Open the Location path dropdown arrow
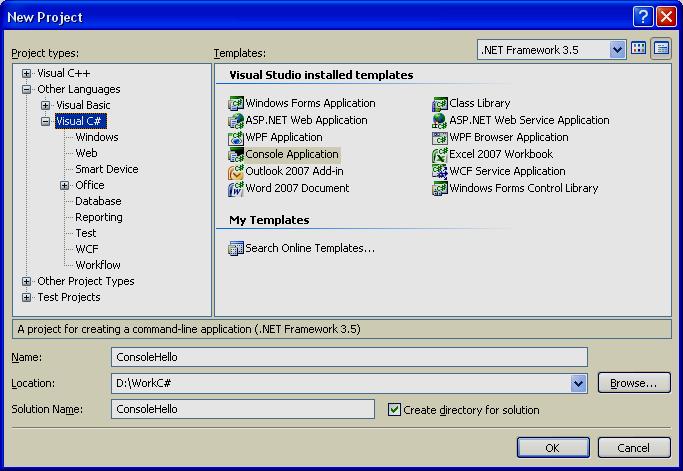The width and height of the screenshot is (683, 471). [x=578, y=383]
